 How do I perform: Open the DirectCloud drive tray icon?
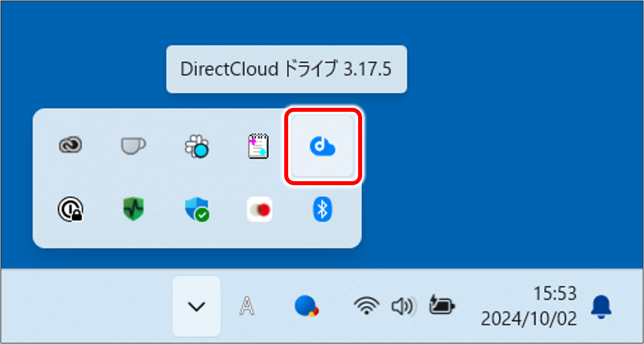pos(323,147)
